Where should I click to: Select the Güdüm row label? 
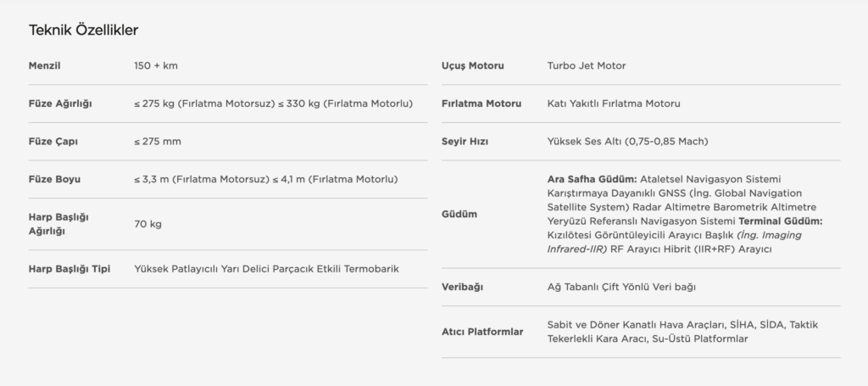click(x=459, y=215)
